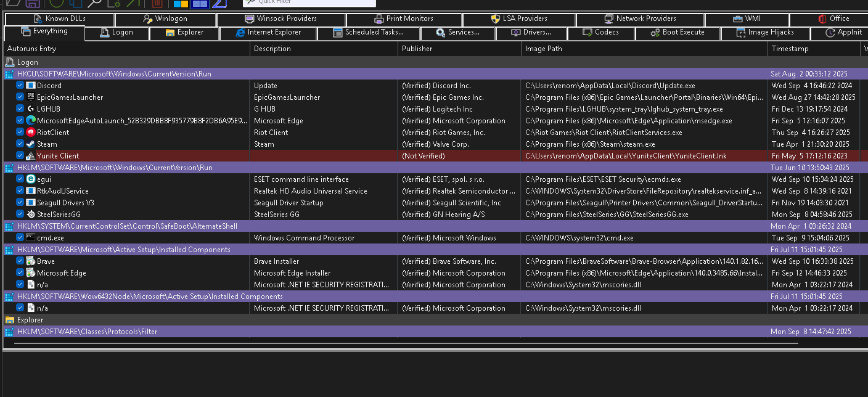Uncheck the Brave installer entry
This screenshot has width=868, height=397.
[20, 261]
